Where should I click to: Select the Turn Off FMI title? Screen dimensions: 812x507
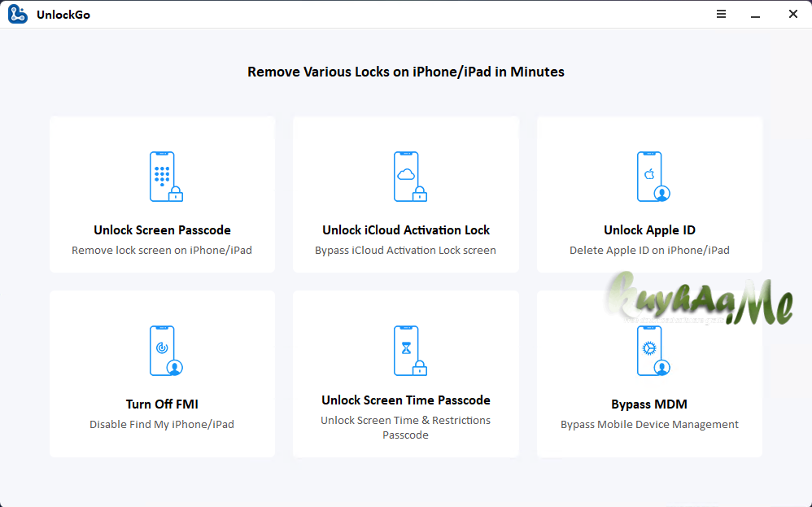[162, 404]
